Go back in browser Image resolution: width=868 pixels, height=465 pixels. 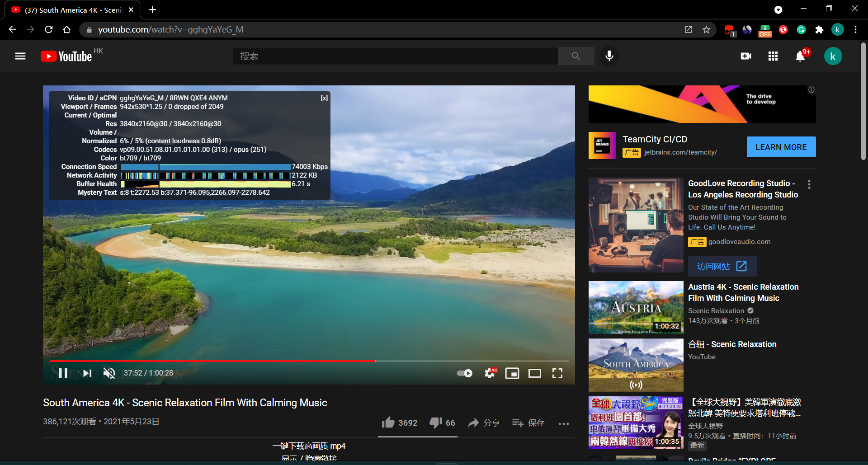pyautogui.click(x=12, y=29)
